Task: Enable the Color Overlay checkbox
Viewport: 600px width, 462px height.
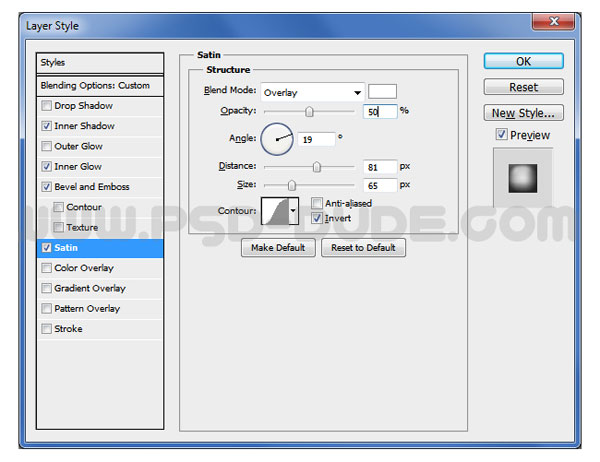Action: 46,268
